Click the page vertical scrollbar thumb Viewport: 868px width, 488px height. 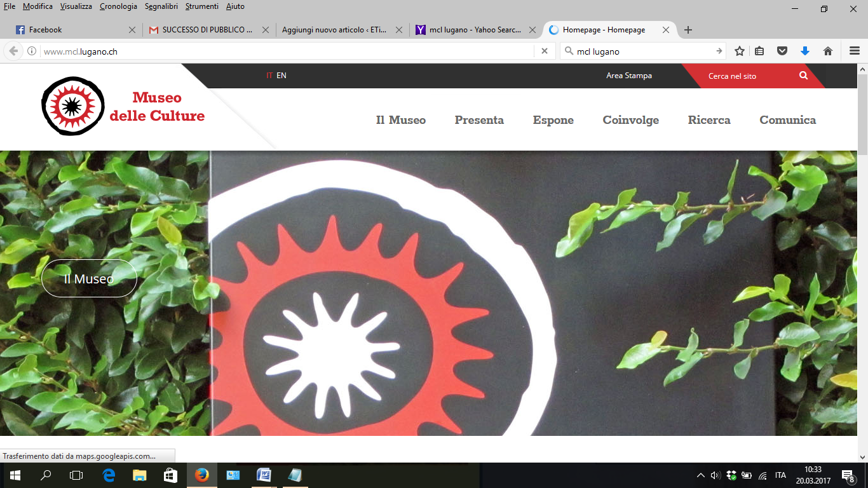point(862,114)
